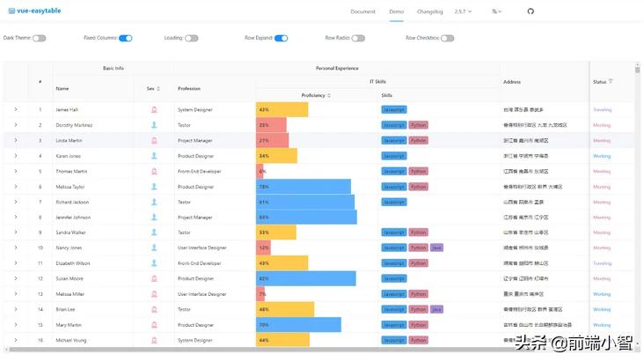This screenshot has height=362, width=644.
Task: Click Jennifer Johnson's 83% proficiency bar
Action: 306,217
